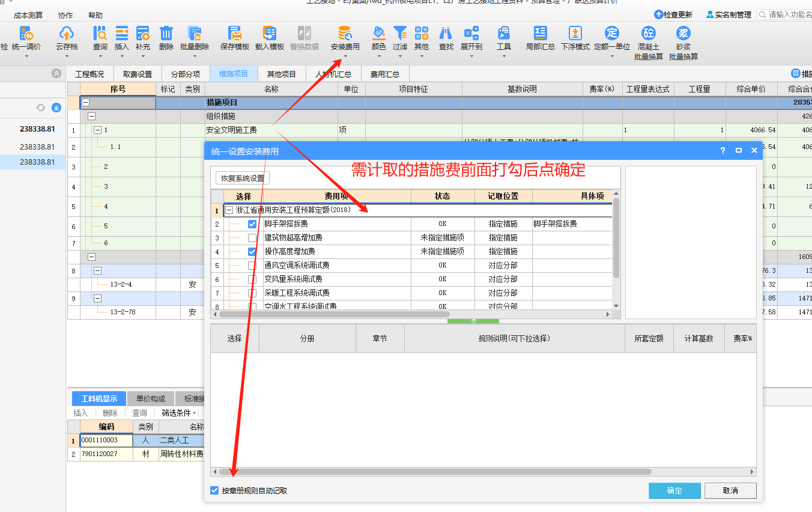812x512 pixels.
Task: Open the dropdown arrow under 安装费用
Action: click(x=345, y=56)
